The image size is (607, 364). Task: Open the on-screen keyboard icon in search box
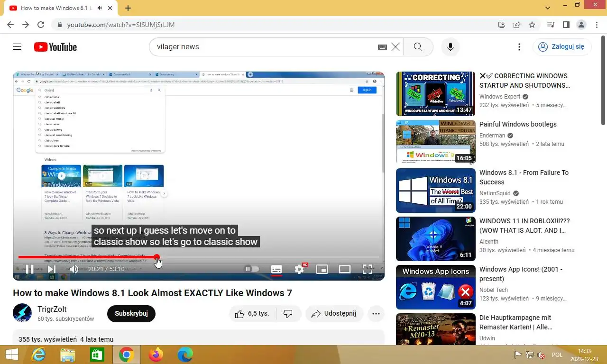click(382, 47)
